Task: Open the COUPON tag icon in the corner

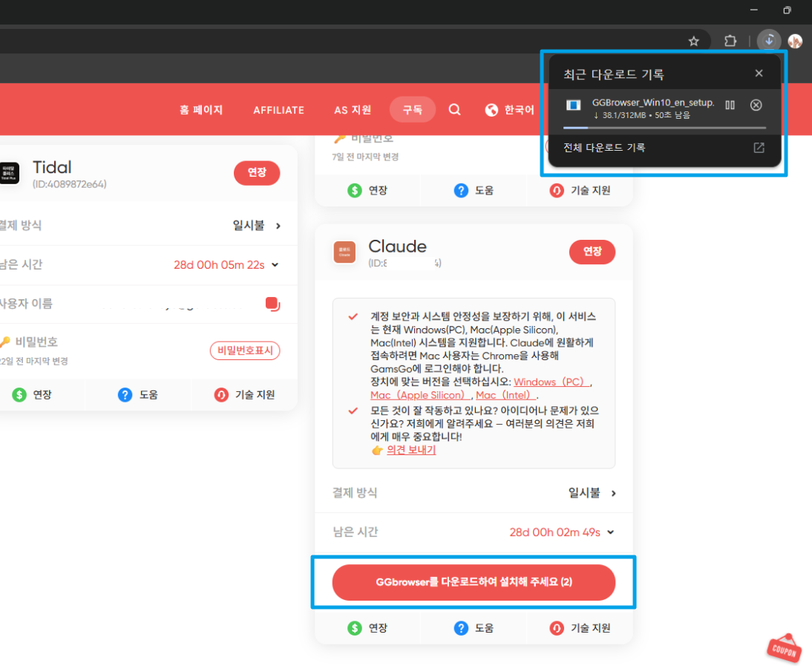Action: click(784, 648)
